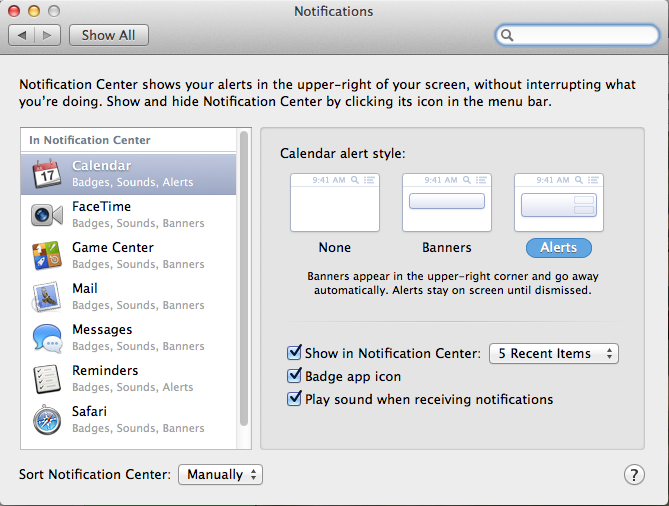Select Messages in the app list

128,338
